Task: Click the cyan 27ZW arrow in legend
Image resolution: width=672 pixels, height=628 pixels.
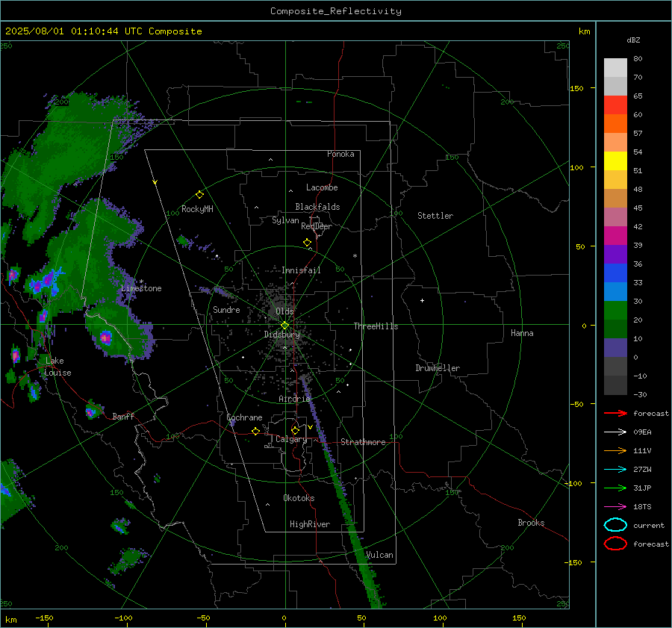Action: [615, 470]
